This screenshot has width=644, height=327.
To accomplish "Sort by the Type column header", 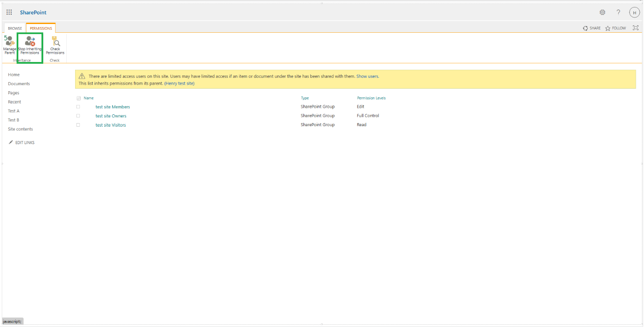I will 305,98.
